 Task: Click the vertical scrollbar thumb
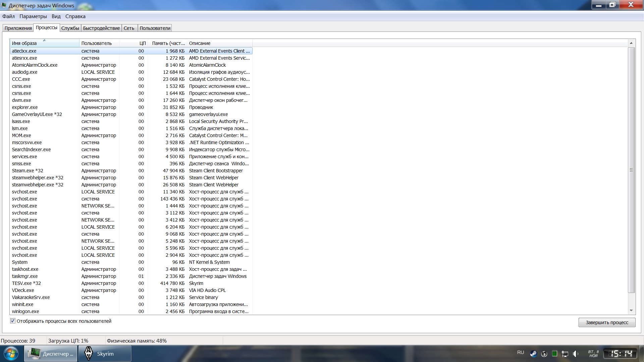tap(631, 170)
